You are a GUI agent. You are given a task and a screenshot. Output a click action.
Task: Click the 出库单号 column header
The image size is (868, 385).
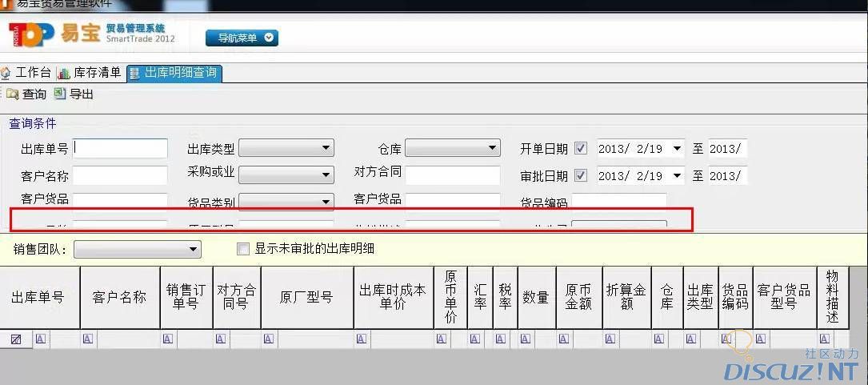[38, 297]
